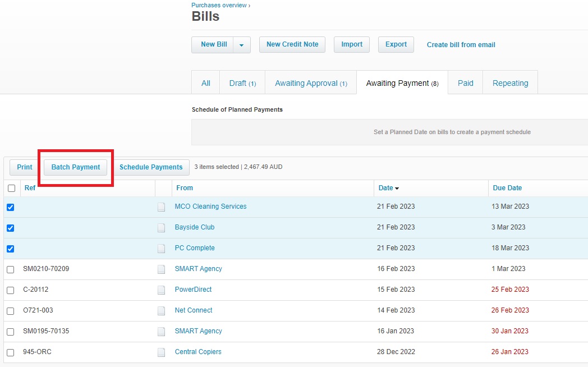Screen dimensions: 588x367
Task: Select the checkbox for bill C-20112
Action: [x=11, y=290]
